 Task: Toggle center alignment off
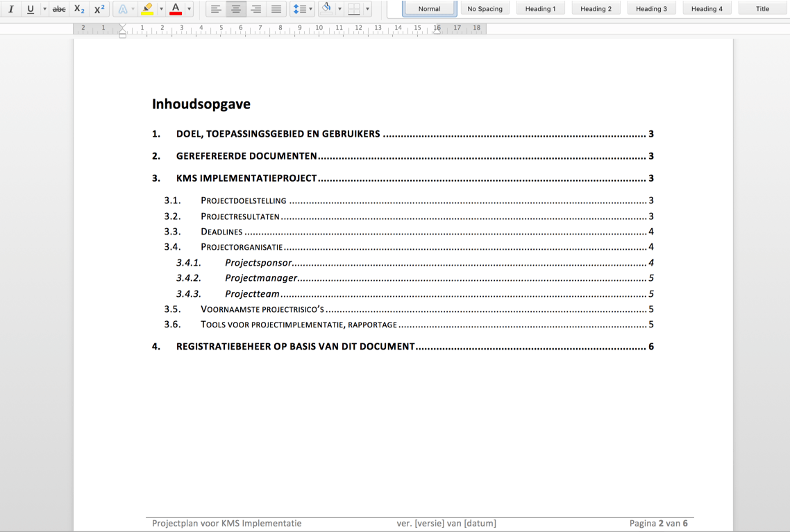(x=235, y=9)
